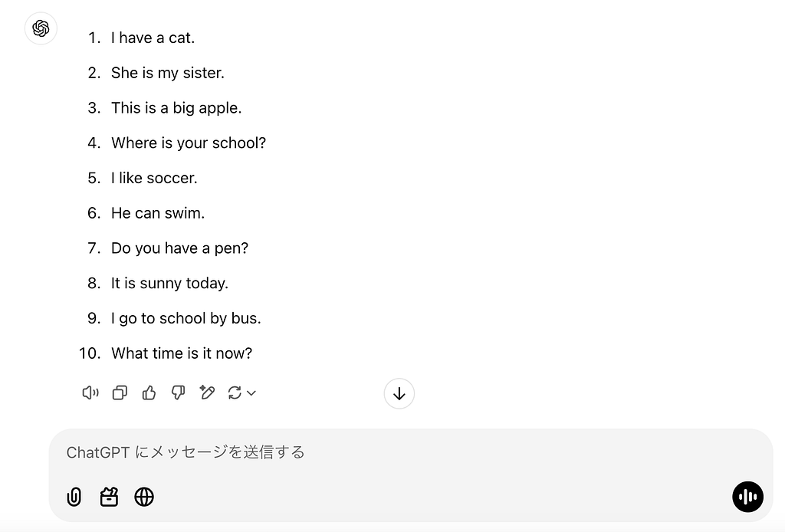This screenshot has height=532, width=785.
Task: Open canvas editing with the pencil icon
Action: [206, 392]
